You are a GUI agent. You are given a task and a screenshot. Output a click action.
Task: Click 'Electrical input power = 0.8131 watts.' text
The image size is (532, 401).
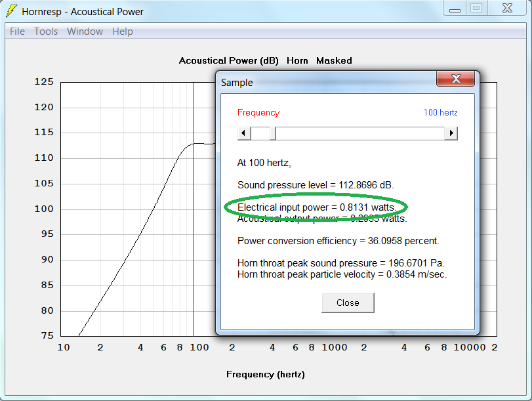(x=317, y=207)
